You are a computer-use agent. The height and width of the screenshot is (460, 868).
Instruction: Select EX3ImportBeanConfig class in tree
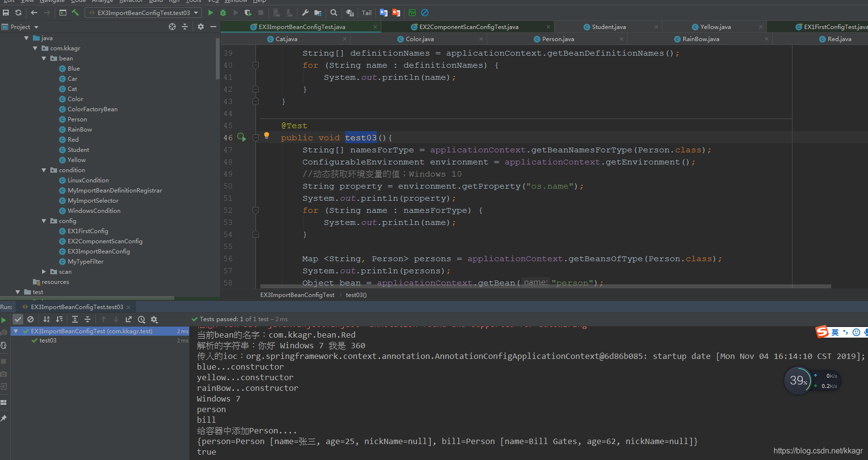click(x=99, y=252)
